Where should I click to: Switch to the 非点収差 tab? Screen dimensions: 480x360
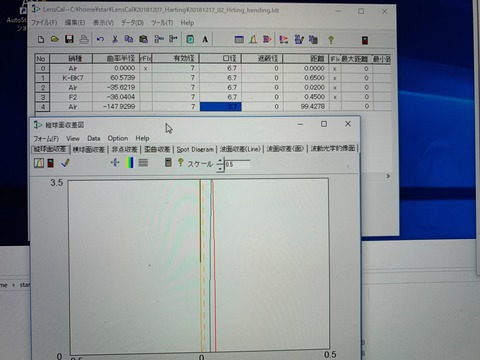click(125, 149)
